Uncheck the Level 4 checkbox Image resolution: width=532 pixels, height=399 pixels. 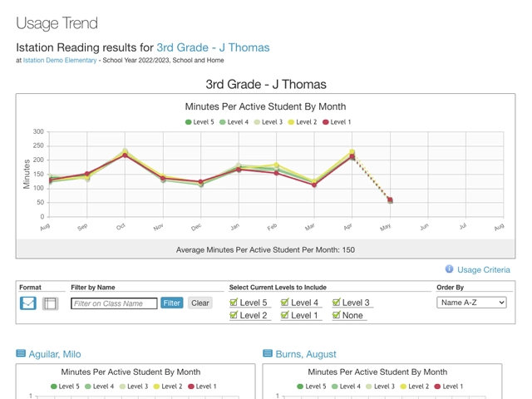tap(284, 302)
